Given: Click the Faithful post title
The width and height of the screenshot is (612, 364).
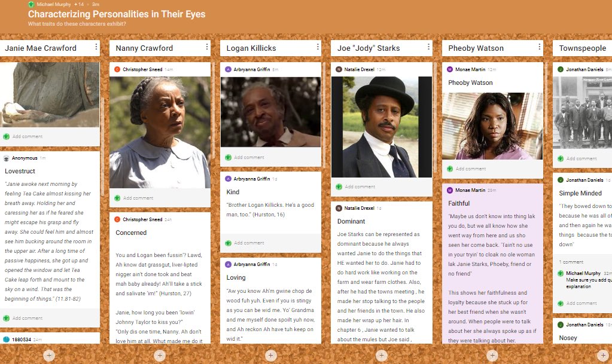Looking at the screenshot, I should [459, 203].
